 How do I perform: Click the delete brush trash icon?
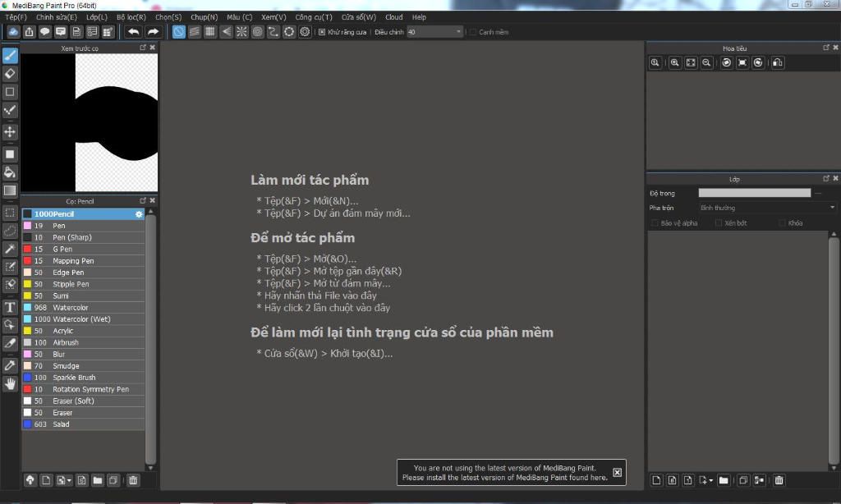[x=133, y=480]
